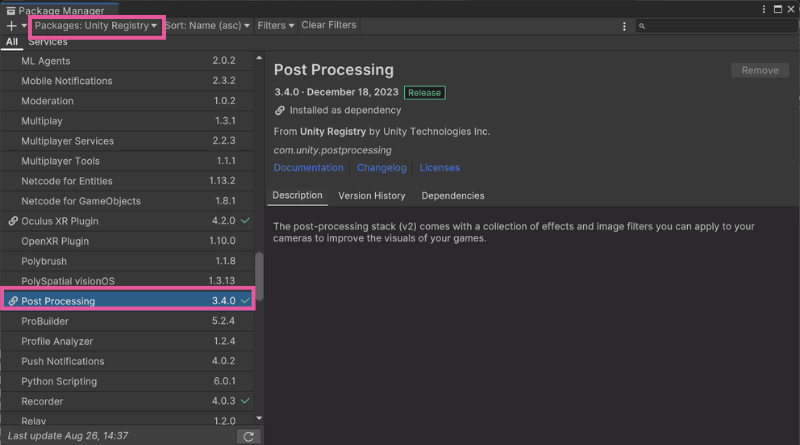The image size is (800, 445).
Task: Click the Release tag badge
Action: click(x=424, y=92)
